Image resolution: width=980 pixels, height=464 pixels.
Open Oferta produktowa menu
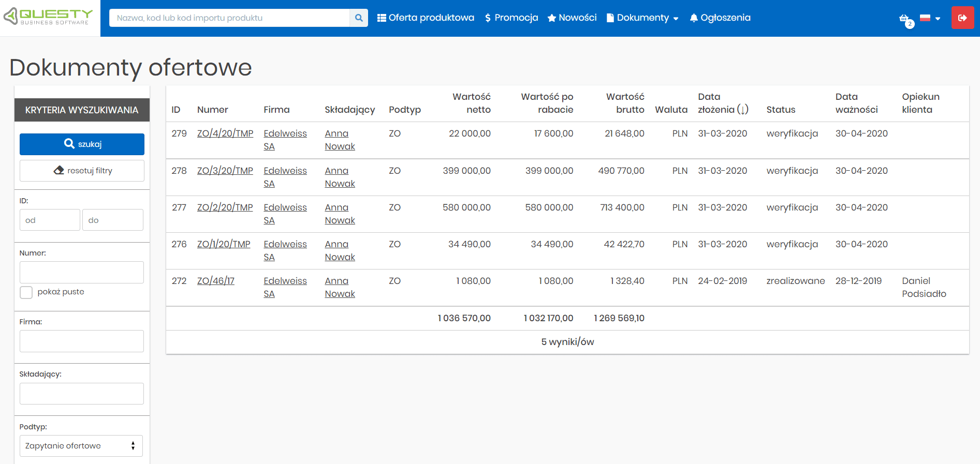[x=426, y=18]
